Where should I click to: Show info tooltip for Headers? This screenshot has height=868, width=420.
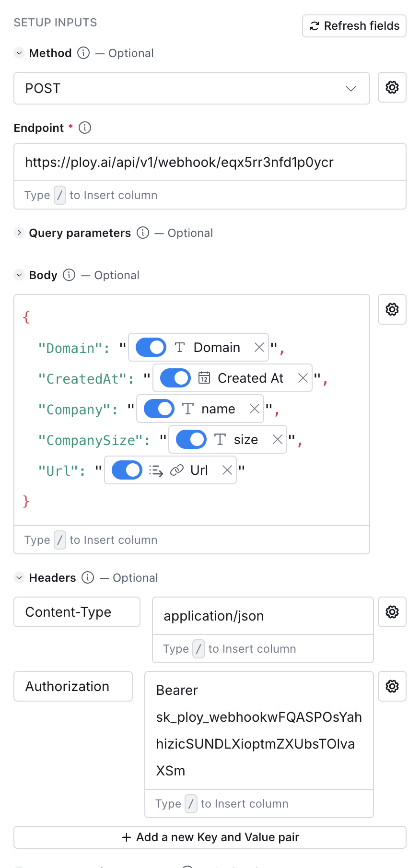click(x=88, y=577)
